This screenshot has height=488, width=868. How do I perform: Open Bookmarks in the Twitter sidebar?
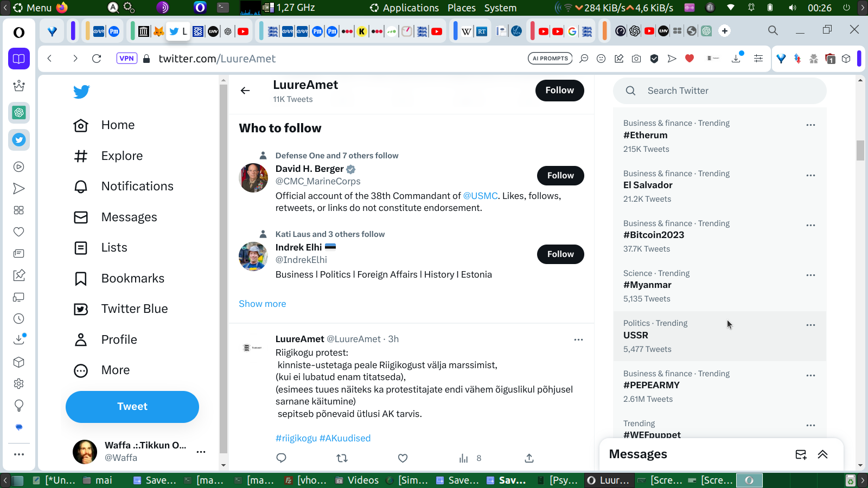coord(119,279)
